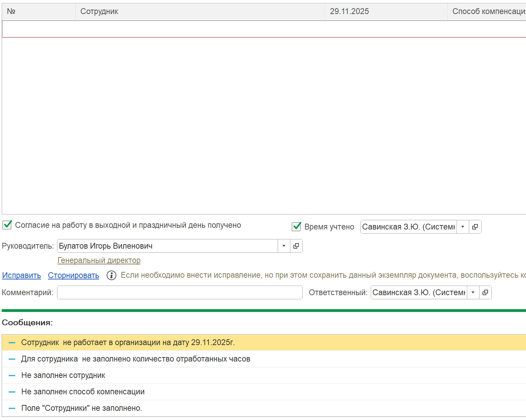Viewport: 526px width, 420px height.
Task: Click the Сторнировать link
Action: pyautogui.click(x=74, y=275)
